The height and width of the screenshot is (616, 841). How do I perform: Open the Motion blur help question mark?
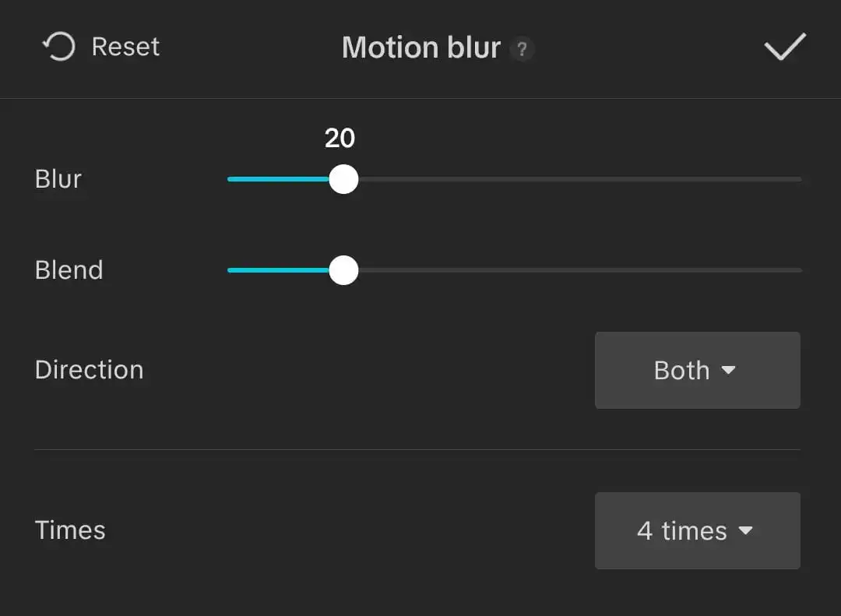click(x=522, y=49)
